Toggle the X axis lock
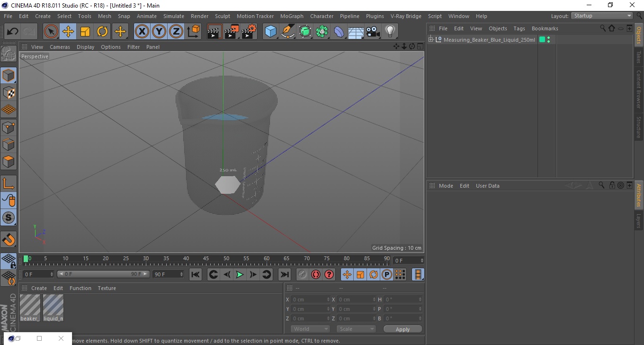The image size is (644, 345). coord(142,32)
